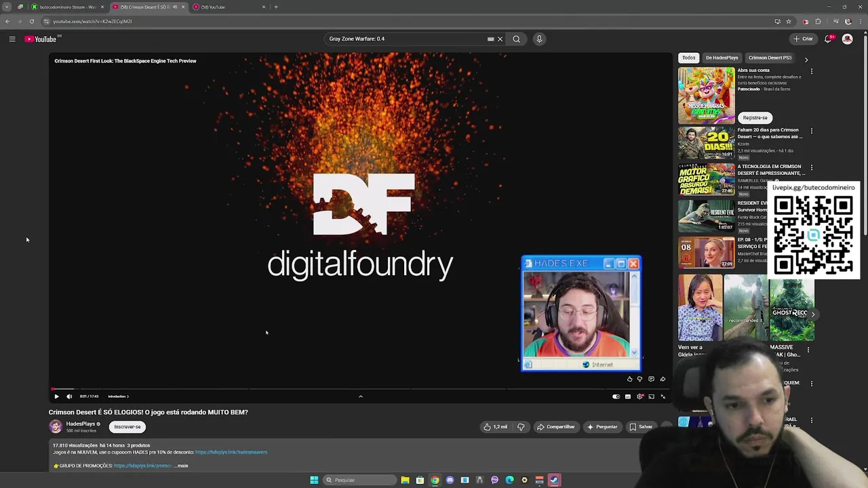This screenshot has height=488, width=868.
Task: Open the notifications bell
Action: point(828,39)
